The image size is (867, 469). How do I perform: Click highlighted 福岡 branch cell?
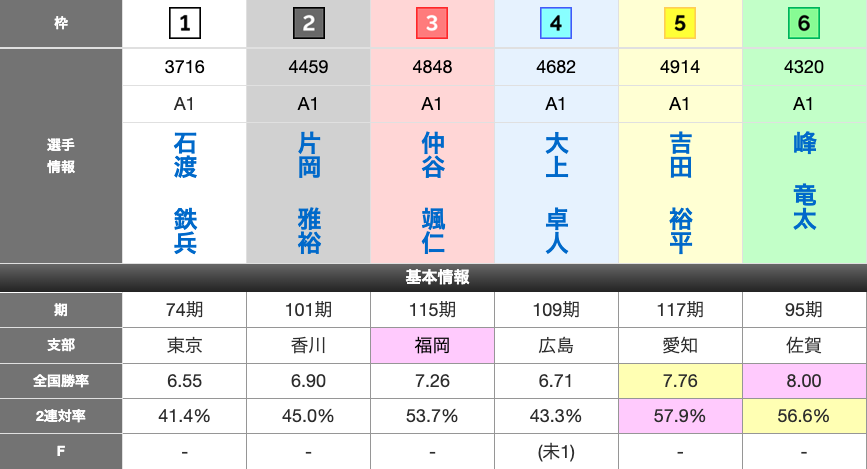coord(432,345)
